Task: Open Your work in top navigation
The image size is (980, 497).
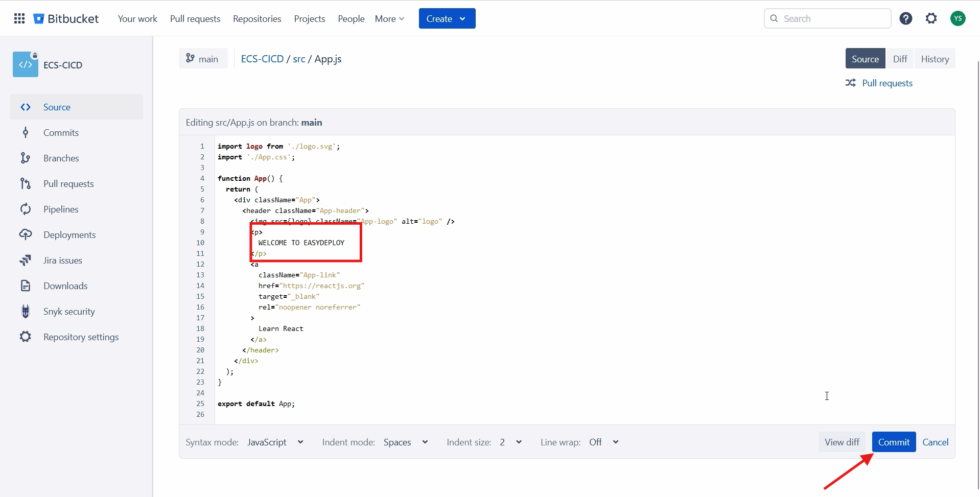Action: pos(137,18)
